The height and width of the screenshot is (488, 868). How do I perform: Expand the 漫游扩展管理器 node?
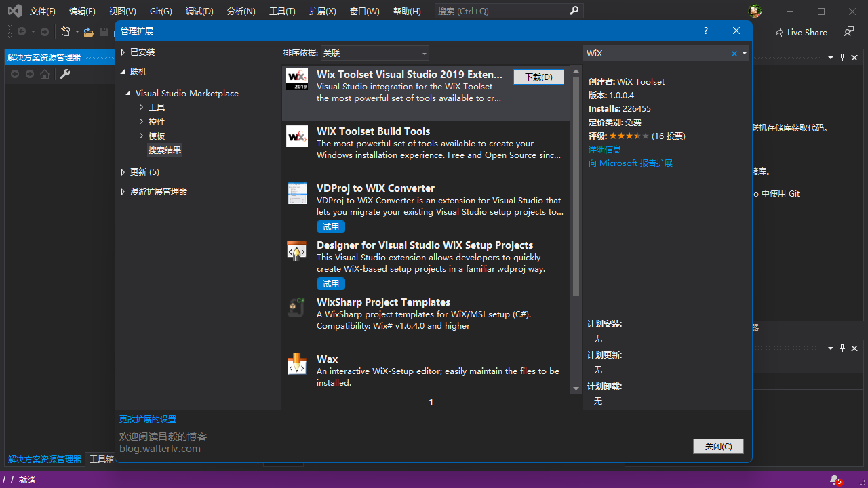(x=123, y=192)
